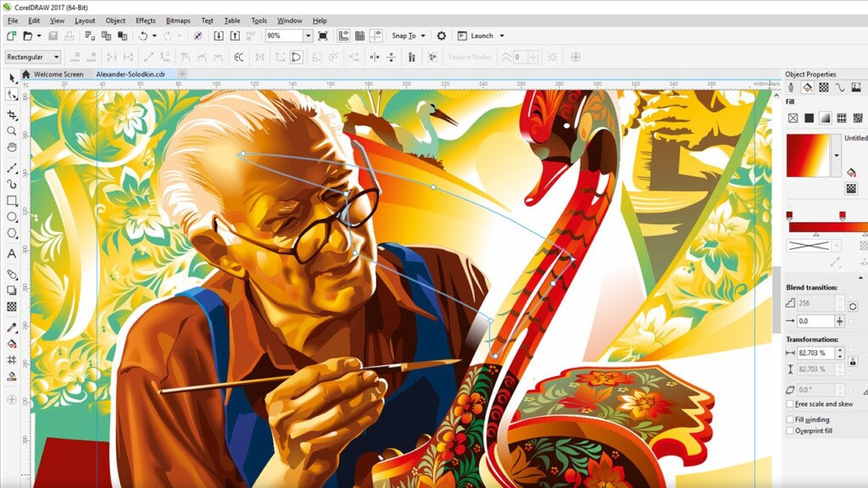Open the Open-file dropdown arrow

[x=39, y=36]
